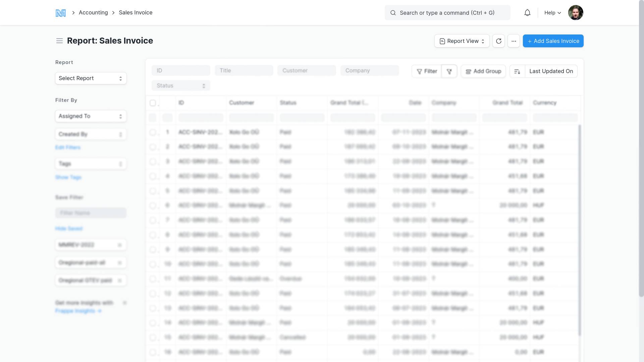
Task: Click the Add Group button
Action: (x=483, y=71)
